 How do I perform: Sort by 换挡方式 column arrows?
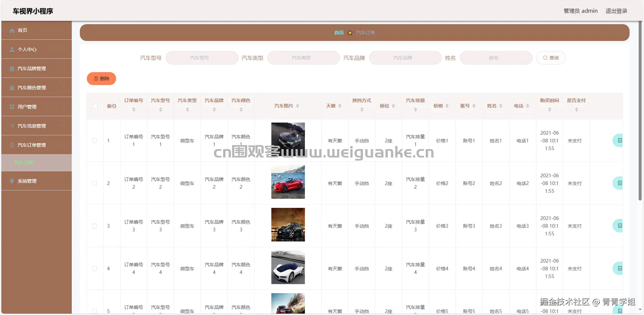coord(362,109)
